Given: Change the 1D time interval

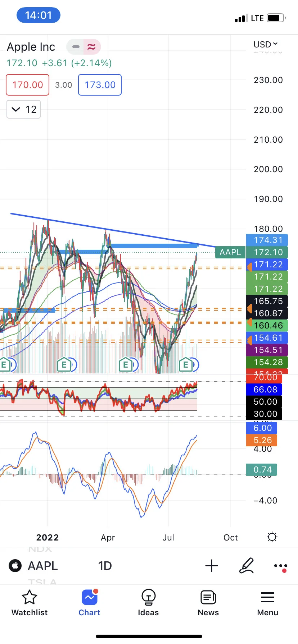Looking at the screenshot, I should [105, 566].
